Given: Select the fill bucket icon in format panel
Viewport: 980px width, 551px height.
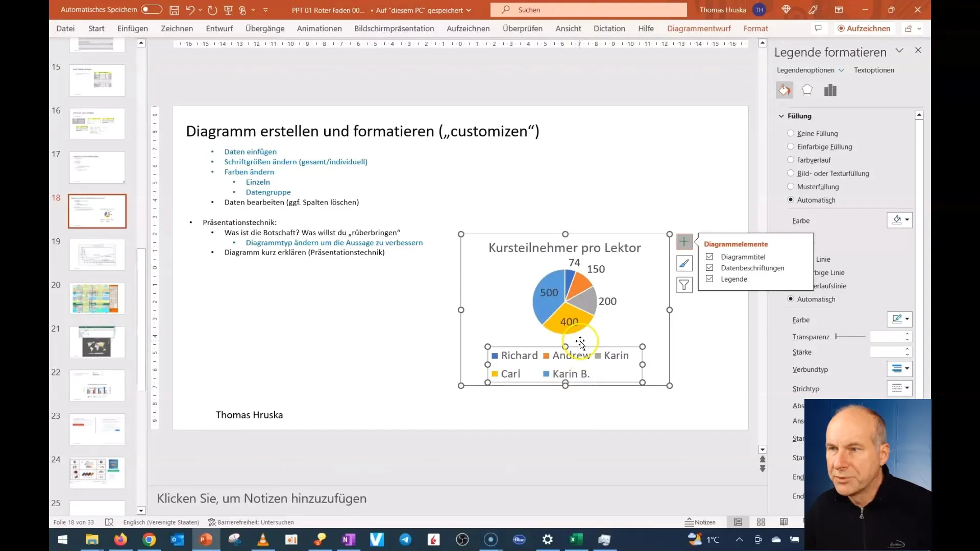Looking at the screenshot, I should [785, 89].
